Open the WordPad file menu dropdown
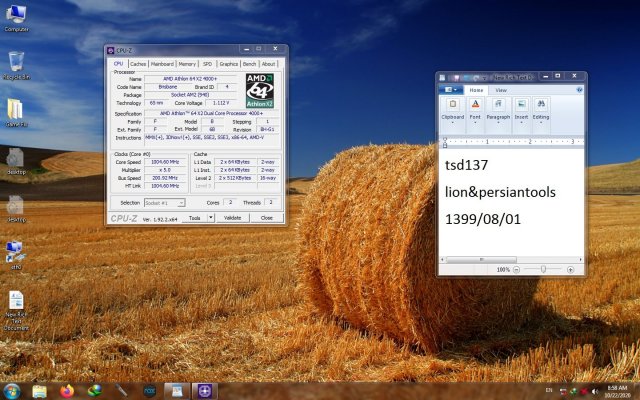The height and width of the screenshot is (400, 640). tap(450, 90)
